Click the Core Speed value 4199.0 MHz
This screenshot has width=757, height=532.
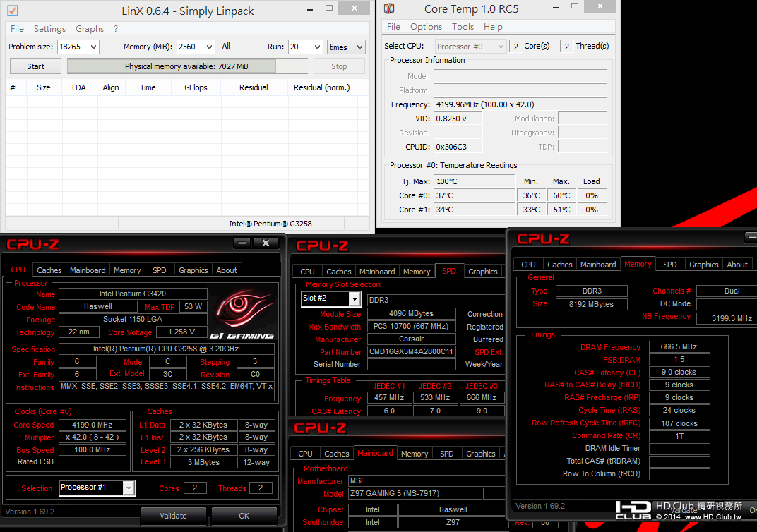click(93, 425)
